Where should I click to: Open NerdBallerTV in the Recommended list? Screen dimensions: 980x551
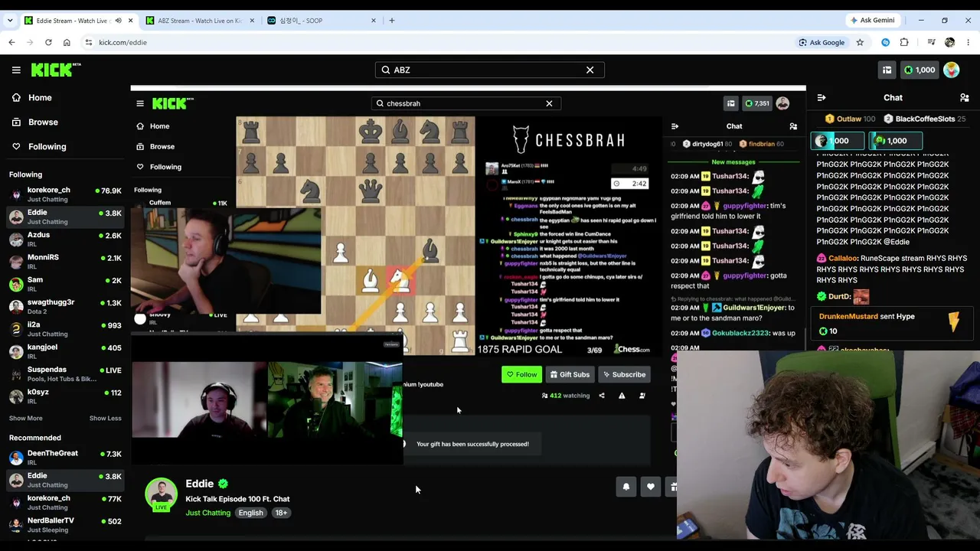pos(65,525)
